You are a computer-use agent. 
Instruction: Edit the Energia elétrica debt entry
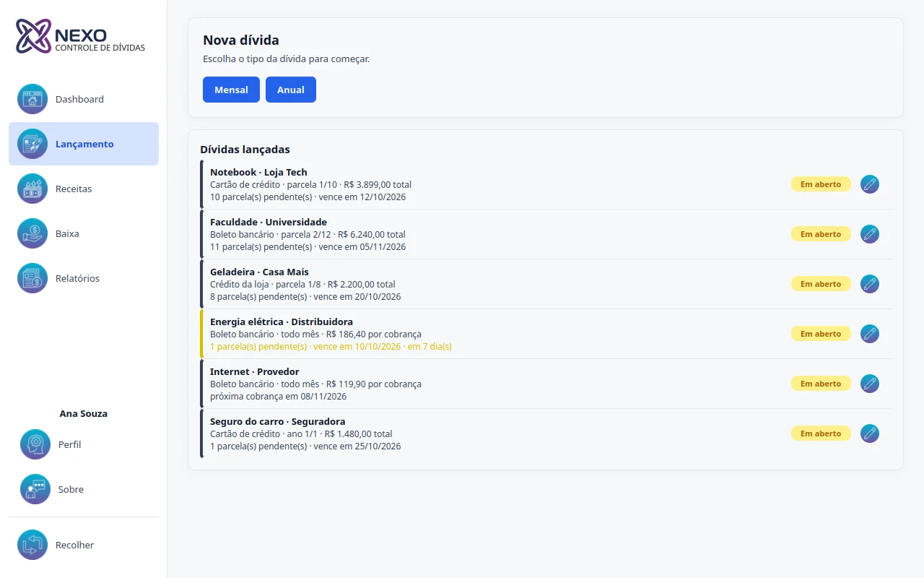(870, 334)
